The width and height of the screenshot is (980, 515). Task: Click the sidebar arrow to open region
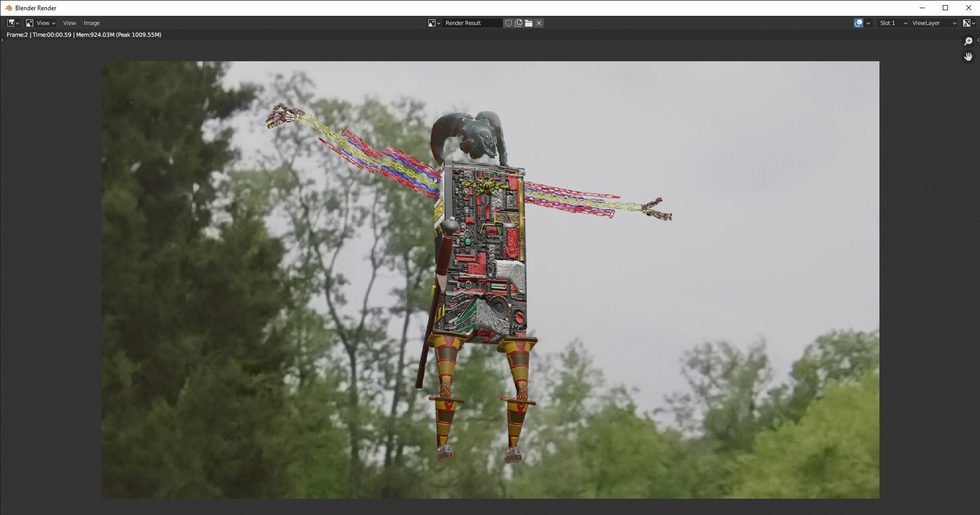click(3, 41)
